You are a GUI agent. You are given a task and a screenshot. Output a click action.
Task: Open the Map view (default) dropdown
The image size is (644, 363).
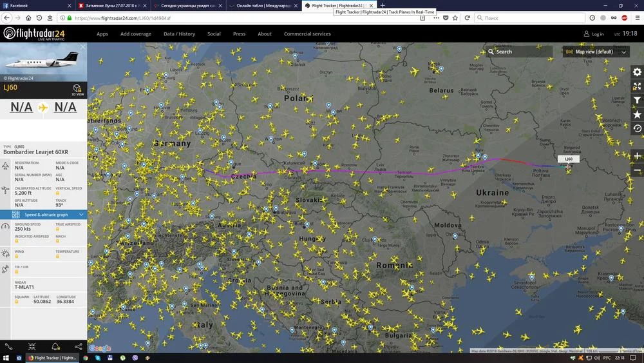[x=596, y=52]
